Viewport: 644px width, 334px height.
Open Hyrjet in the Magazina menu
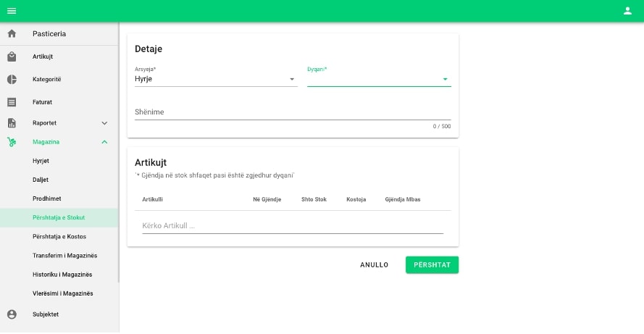click(x=41, y=161)
